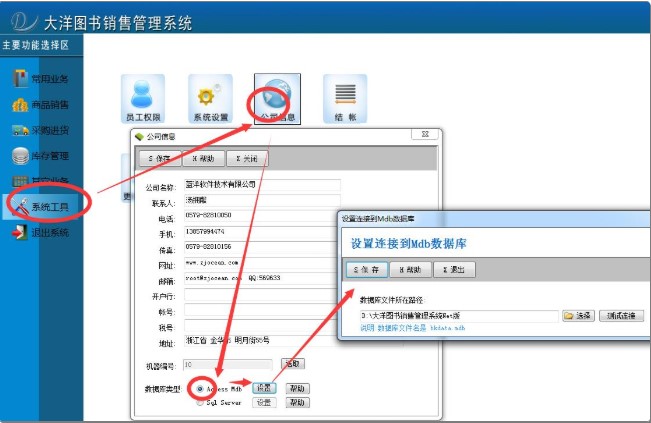
Task: Click 设置 next to Sql Server
Action: [264, 403]
